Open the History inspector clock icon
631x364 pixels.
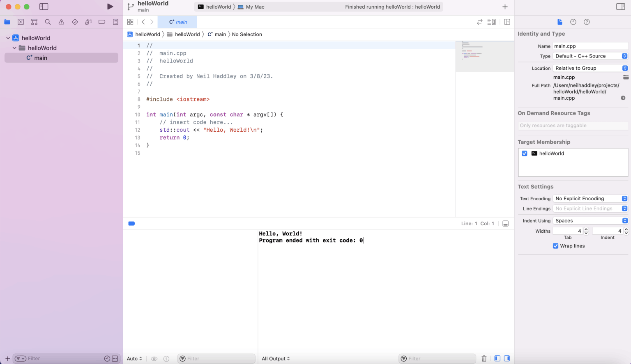click(x=573, y=22)
